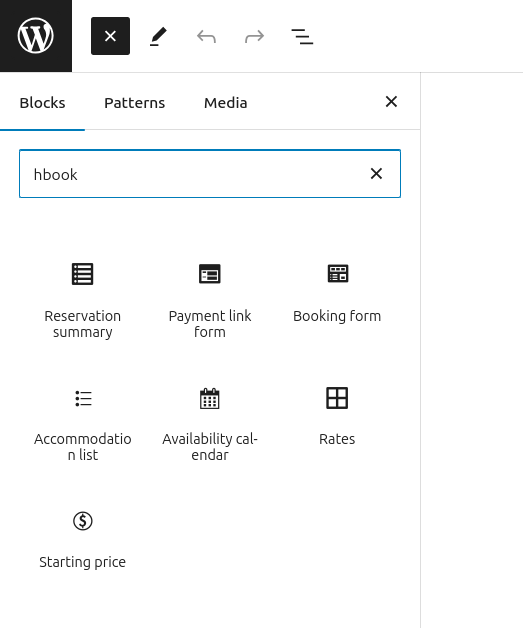Add the Availability calendar block
The width and height of the screenshot is (523, 628).
[x=210, y=423]
